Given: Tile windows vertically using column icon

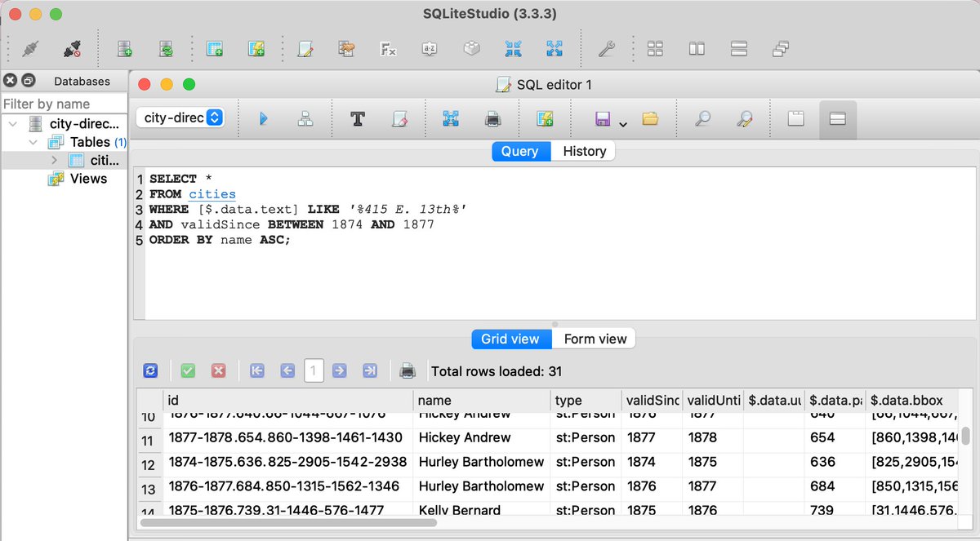Looking at the screenshot, I should click(697, 49).
